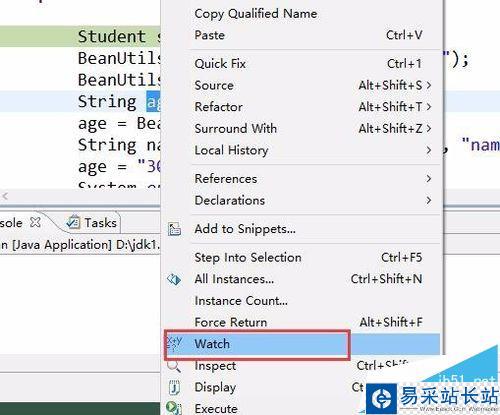Image resolution: width=500 pixels, height=415 pixels.
Task: Expand the Source submenu arrow
Action: (429, 85)
